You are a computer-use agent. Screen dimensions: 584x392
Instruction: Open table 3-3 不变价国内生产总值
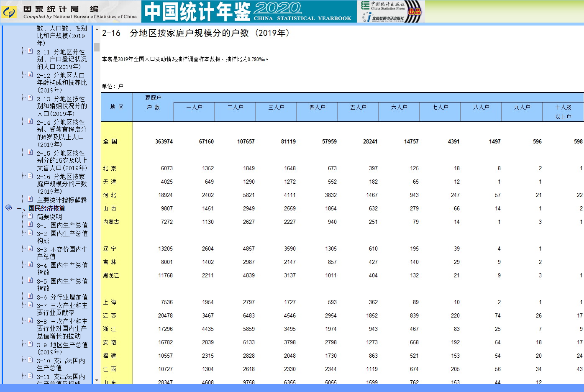61,253
